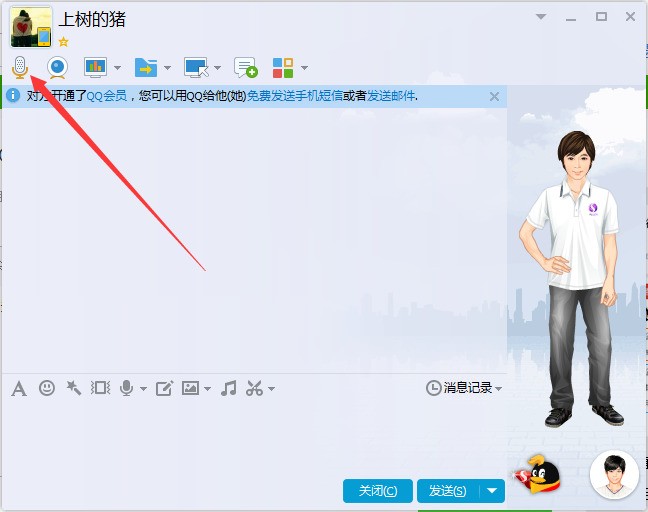Expand the send picture dropdown arrow
The height and width of the screenshot is (512, 648).
(x=207, y=389)
